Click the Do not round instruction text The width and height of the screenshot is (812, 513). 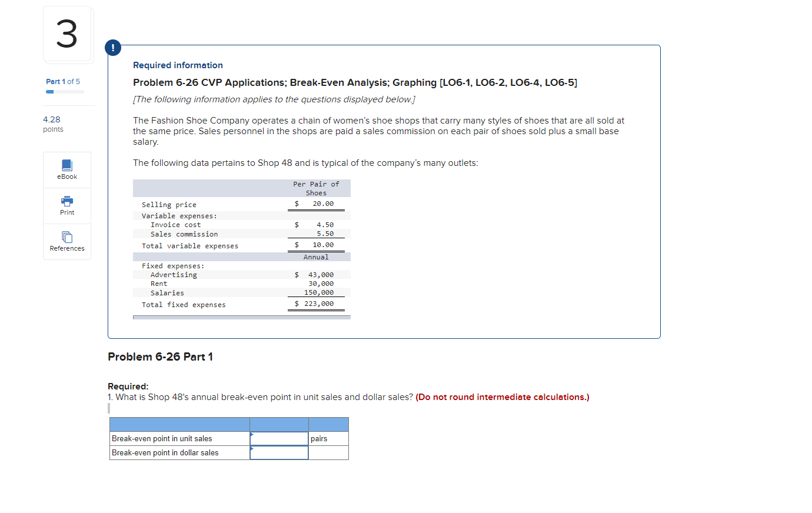pyautogui.click(x=502, y=397)
